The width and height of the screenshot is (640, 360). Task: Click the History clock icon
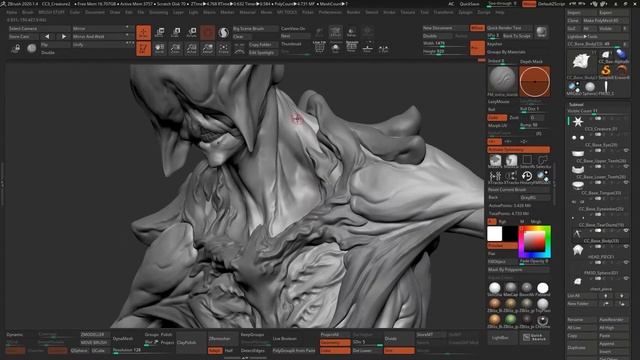(x=527, y=176)
